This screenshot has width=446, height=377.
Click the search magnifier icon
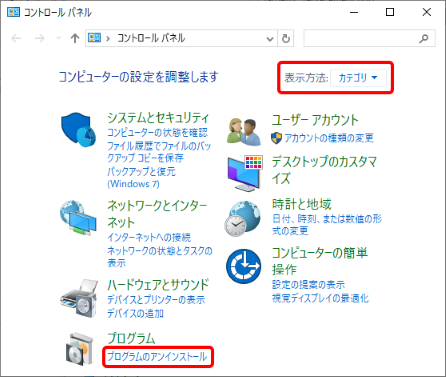click(x=424, y=38)
